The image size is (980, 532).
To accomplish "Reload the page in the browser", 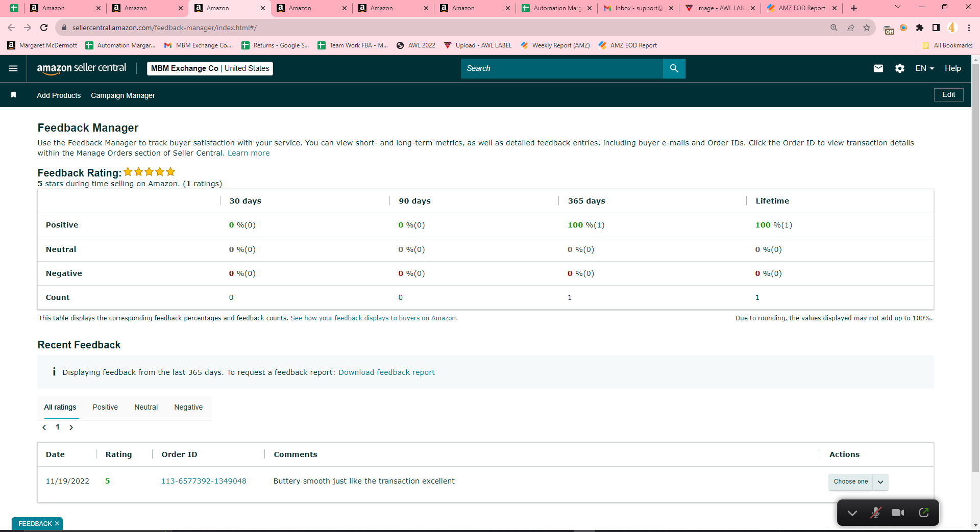I will [x=44, y=28].
